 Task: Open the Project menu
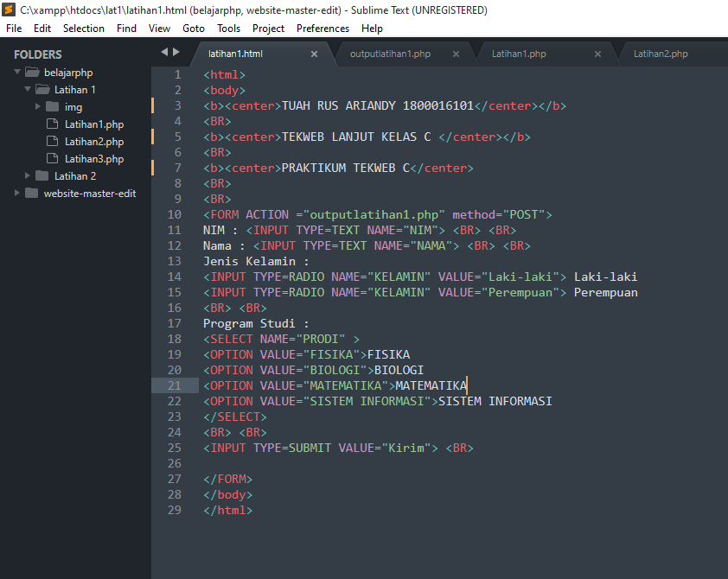point(268,29)
